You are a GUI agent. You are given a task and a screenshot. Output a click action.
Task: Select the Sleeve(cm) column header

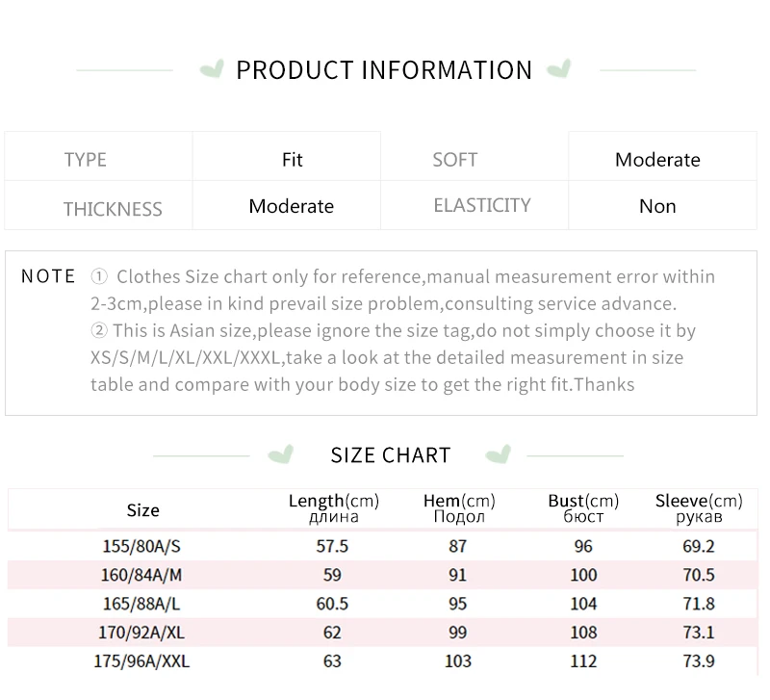pyautogui.click(x=699, y=508)
